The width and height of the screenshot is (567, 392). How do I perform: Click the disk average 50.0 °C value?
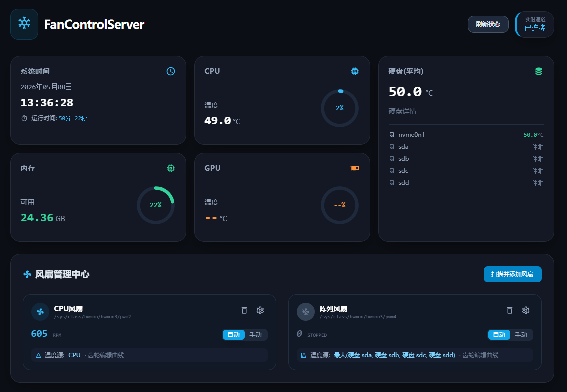411,92
